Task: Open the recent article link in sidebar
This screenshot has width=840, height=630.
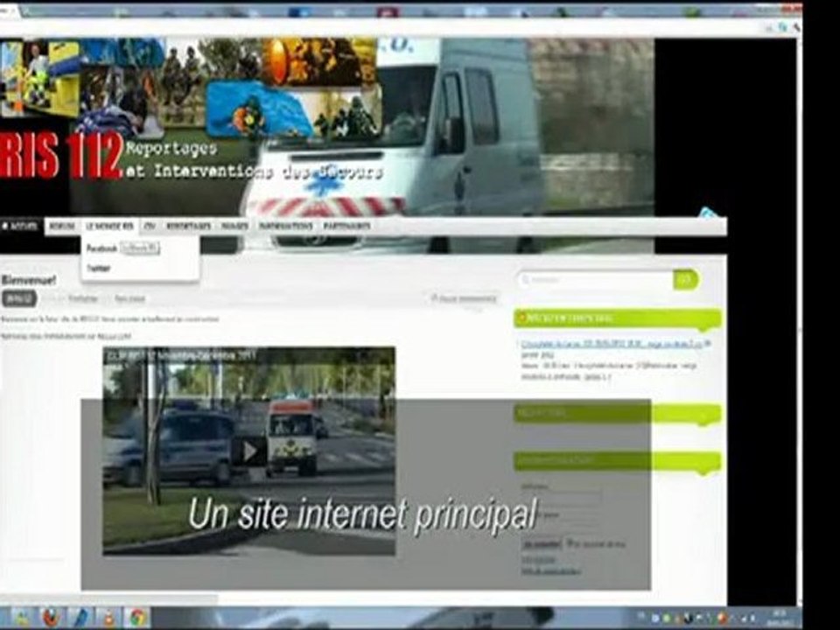Action: pos(612,343)
